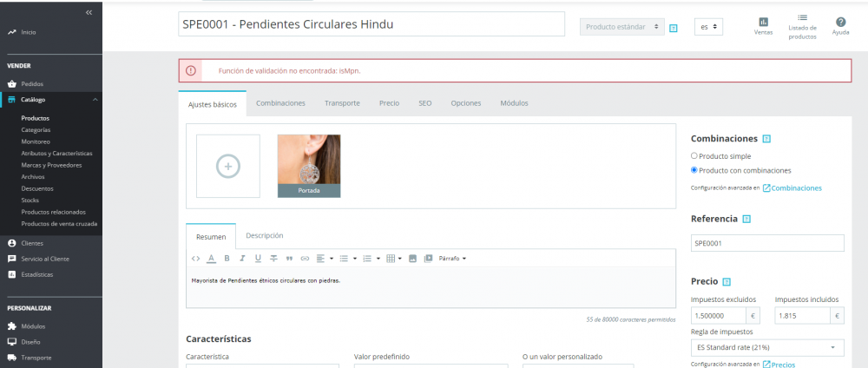Open table insert dropdown in editor

click(x=393, y=259)
